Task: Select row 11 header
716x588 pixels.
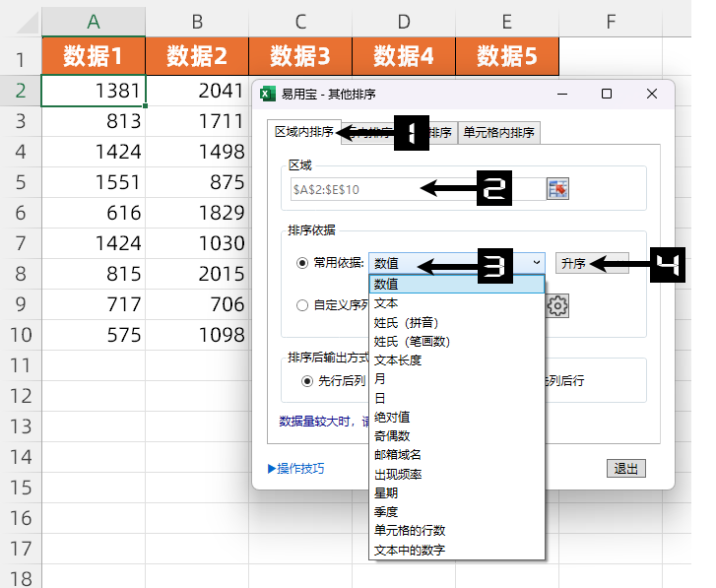Action: pyautogui.click(x=21, y=365)
